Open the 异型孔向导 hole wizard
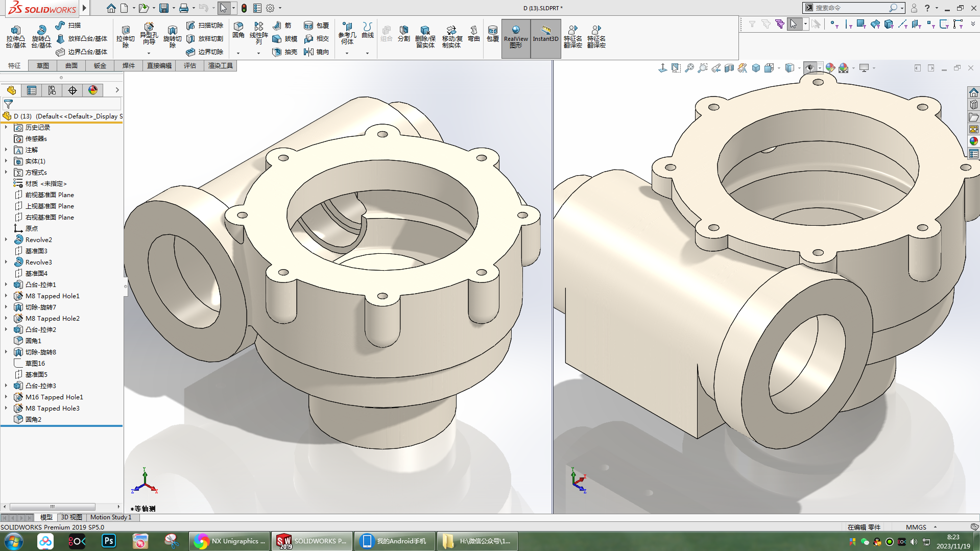The image size is (980, 551). click(149, 34)
